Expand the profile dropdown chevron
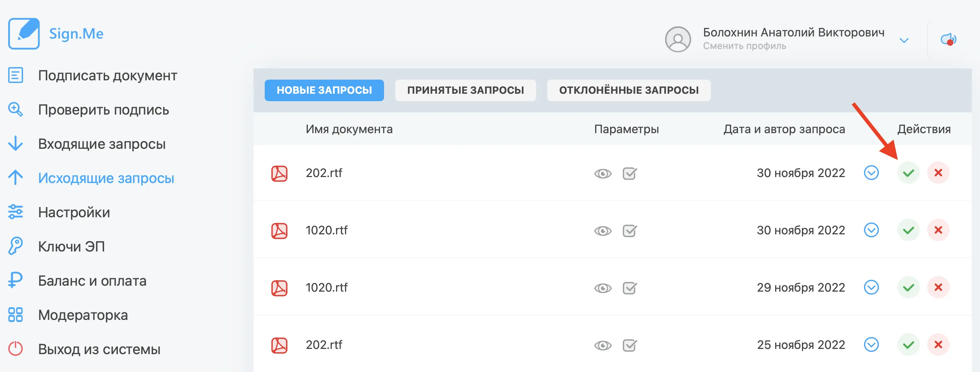The width and height of the screenshot is (980, 372). [904, 40]
